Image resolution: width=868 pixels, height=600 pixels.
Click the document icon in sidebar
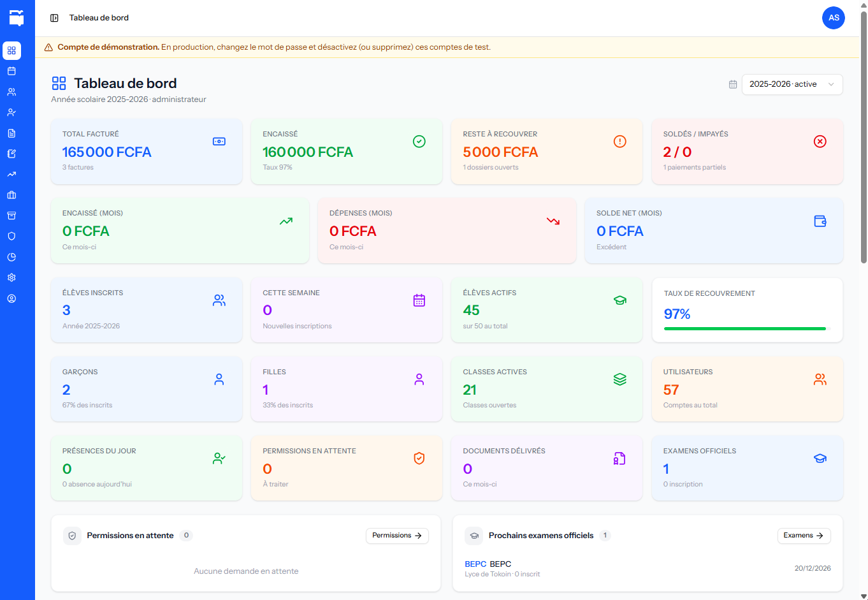pos(11,133)
